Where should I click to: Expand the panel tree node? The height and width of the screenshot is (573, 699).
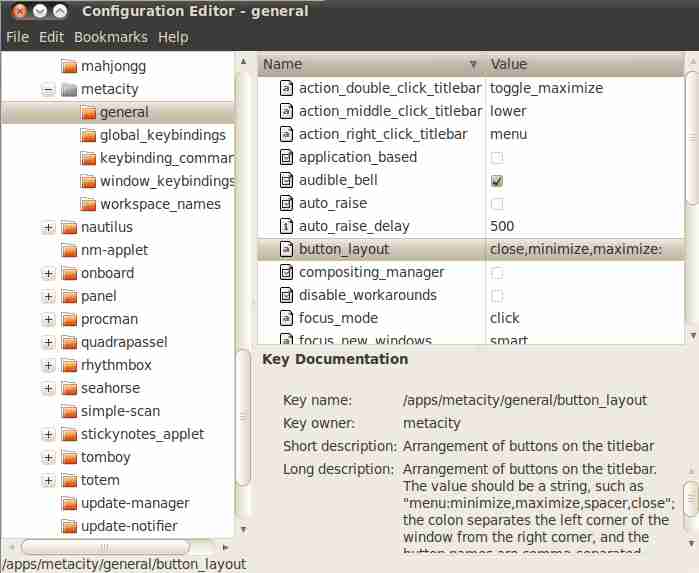point(48,297)
